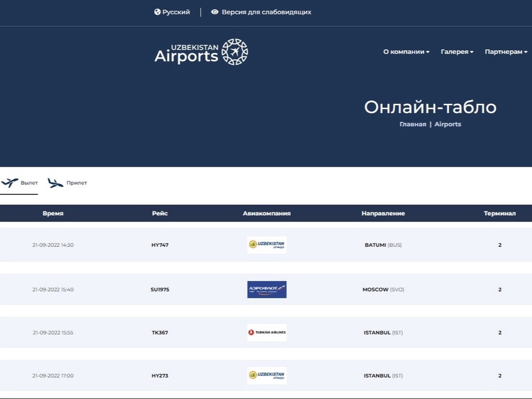Click the globe icon beside Русский
Viewport: 532px width, 399px height.
pos(157,12)
